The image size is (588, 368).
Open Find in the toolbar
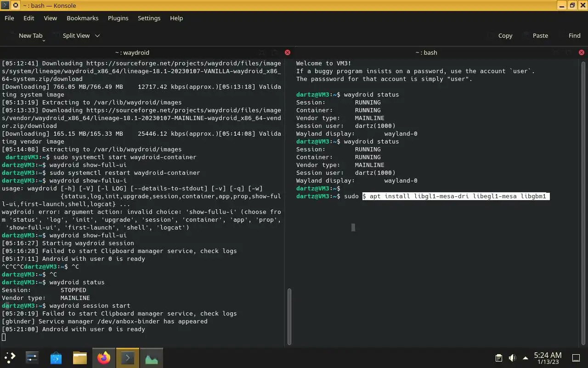point(569,35)
